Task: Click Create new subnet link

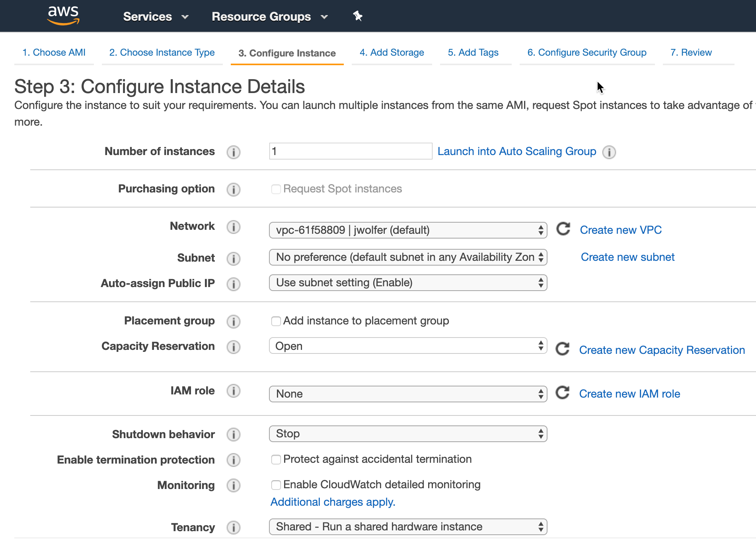Action: [627, 257]
